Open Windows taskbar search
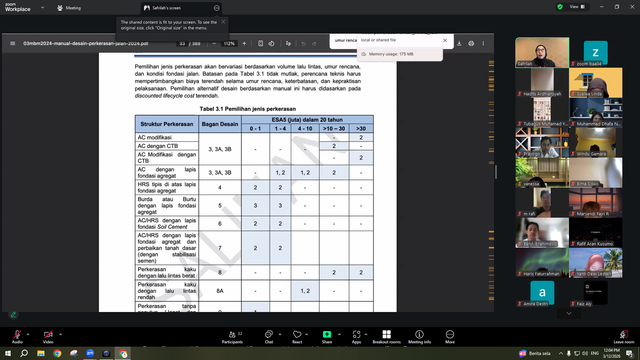This screenshot has height=360, width=640. (24, 353)
